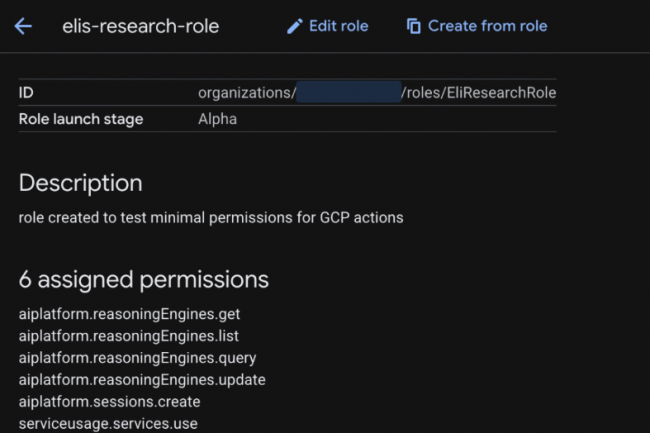Choose the aiplatform.reasoningEngines.update permission
This screenshot has width=650, height=433.
[x=141, y=380]
